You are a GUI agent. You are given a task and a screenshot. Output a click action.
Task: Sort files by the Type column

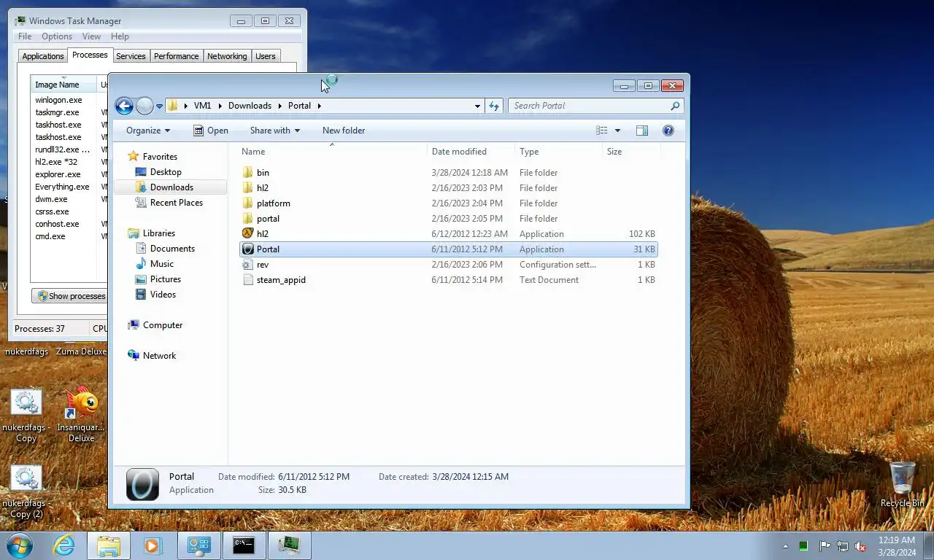[558, 152]
